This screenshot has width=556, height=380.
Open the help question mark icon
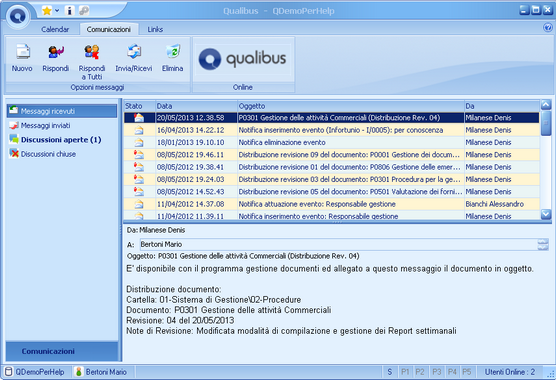[547, 27]
